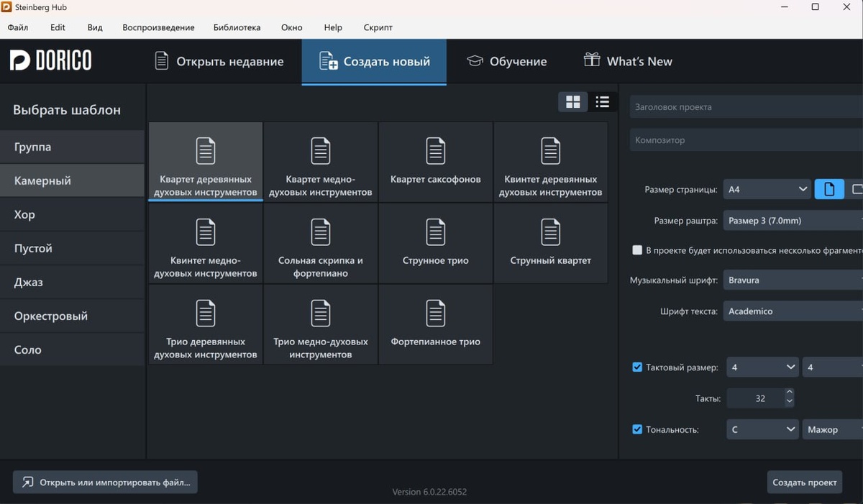Open the Файл menu

tap(18, 27)
